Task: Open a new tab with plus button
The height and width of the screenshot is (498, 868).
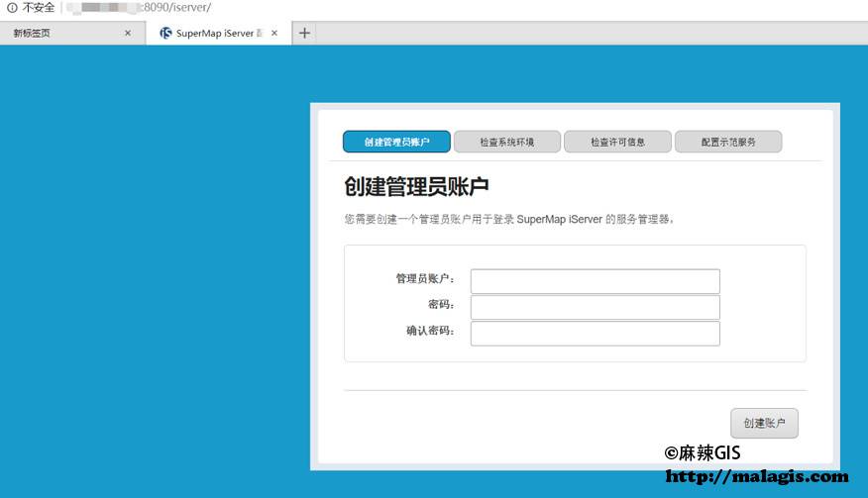Action: pyautogui.click(x=304, y=34)
